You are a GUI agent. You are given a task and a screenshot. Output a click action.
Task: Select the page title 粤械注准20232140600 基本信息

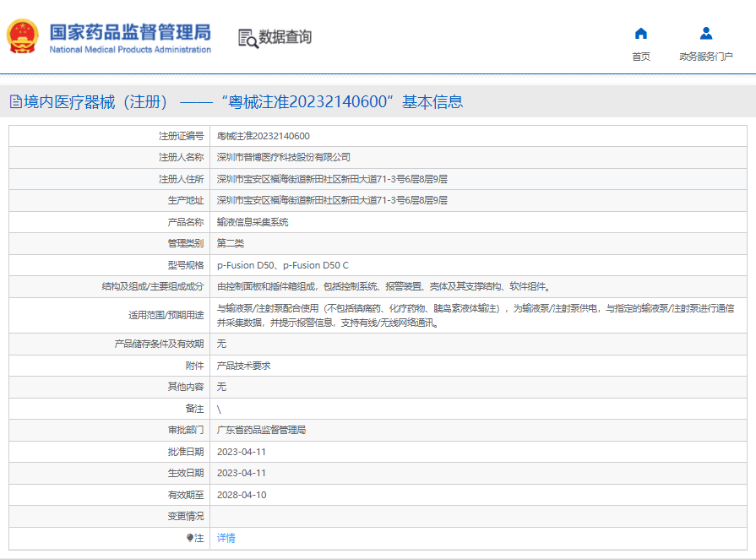[x=342, y=101]
